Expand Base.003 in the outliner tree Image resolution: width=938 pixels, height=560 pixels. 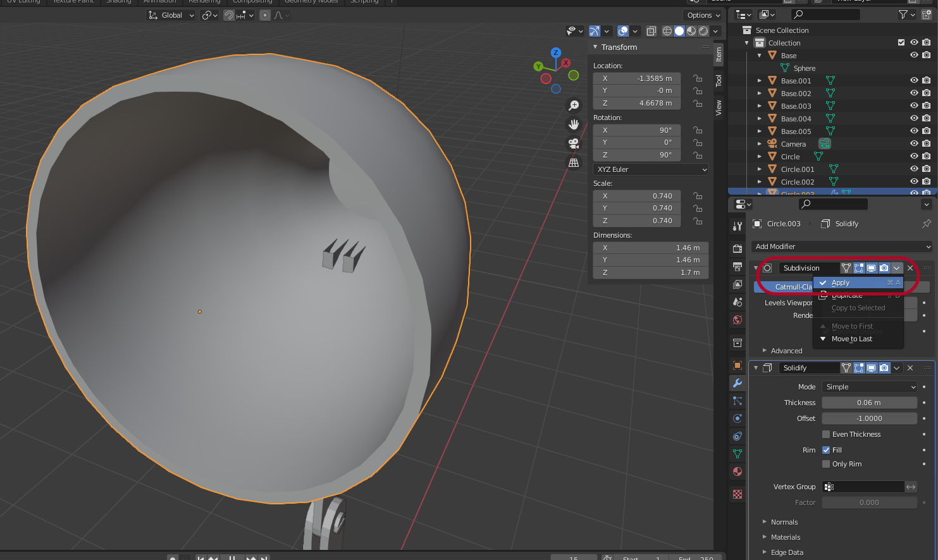coord(760,106)
